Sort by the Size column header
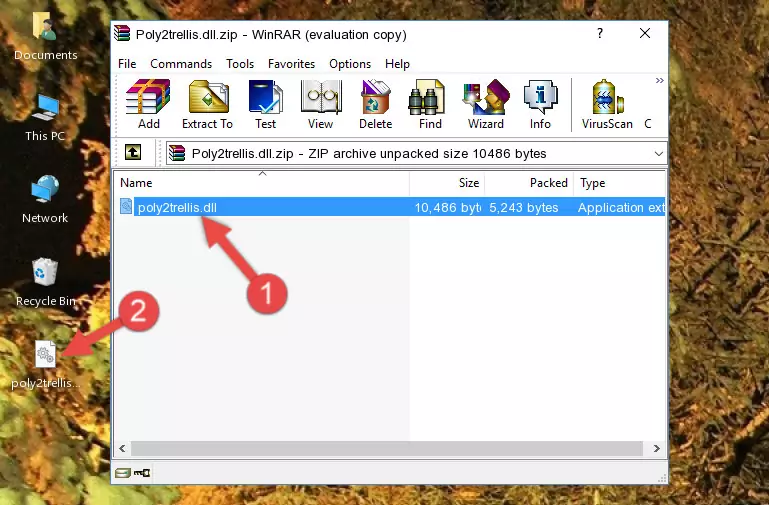Screen dimensions: 769x505 (x=447, y=183)
